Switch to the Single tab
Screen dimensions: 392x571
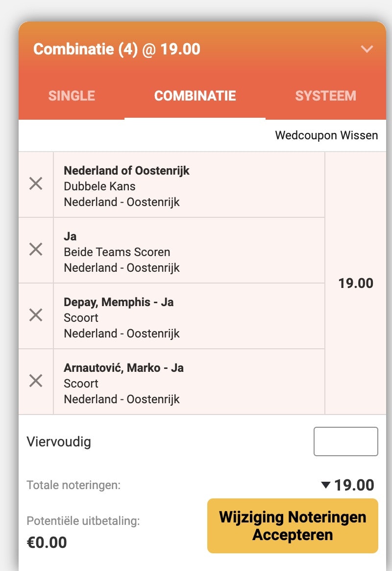point(72,96)
